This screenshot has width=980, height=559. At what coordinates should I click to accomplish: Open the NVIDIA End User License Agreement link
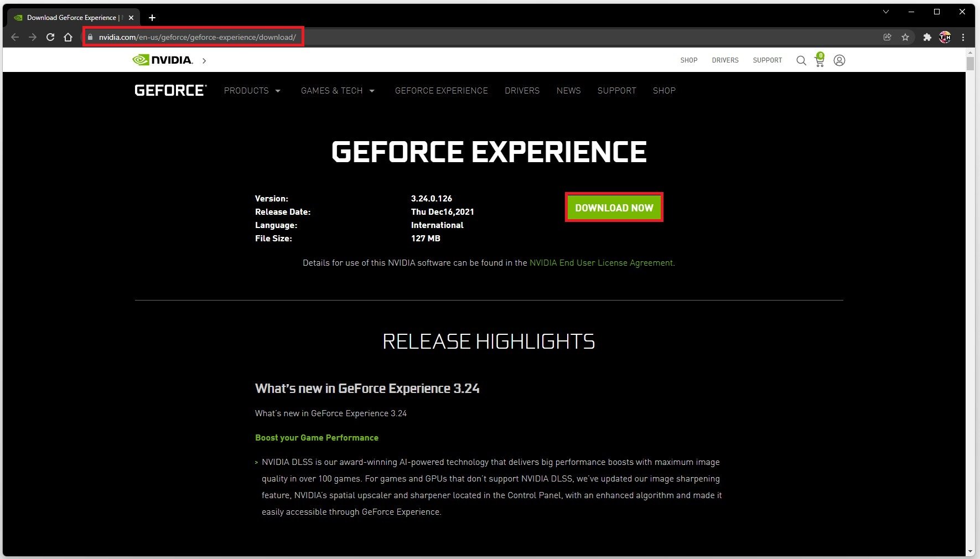click(601, 263)
